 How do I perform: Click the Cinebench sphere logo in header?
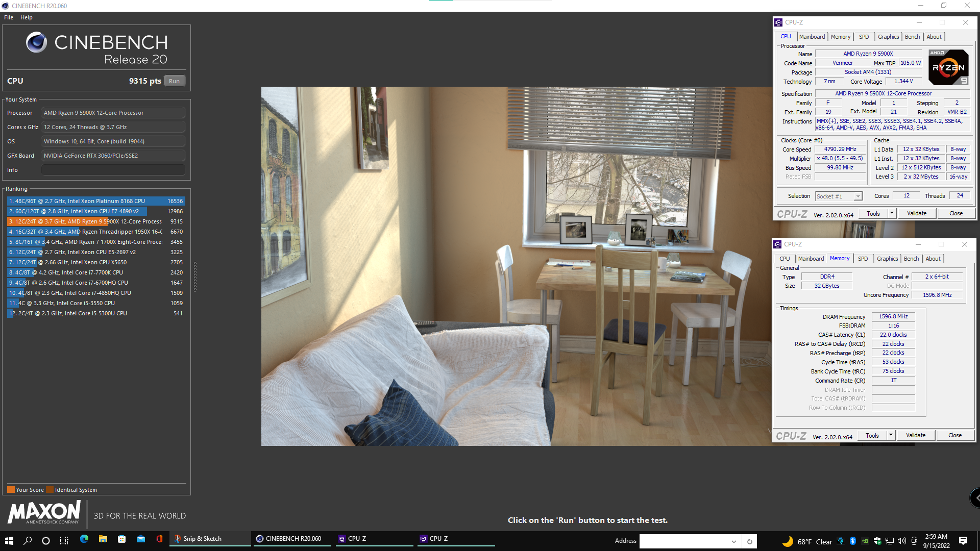point(36,42)
